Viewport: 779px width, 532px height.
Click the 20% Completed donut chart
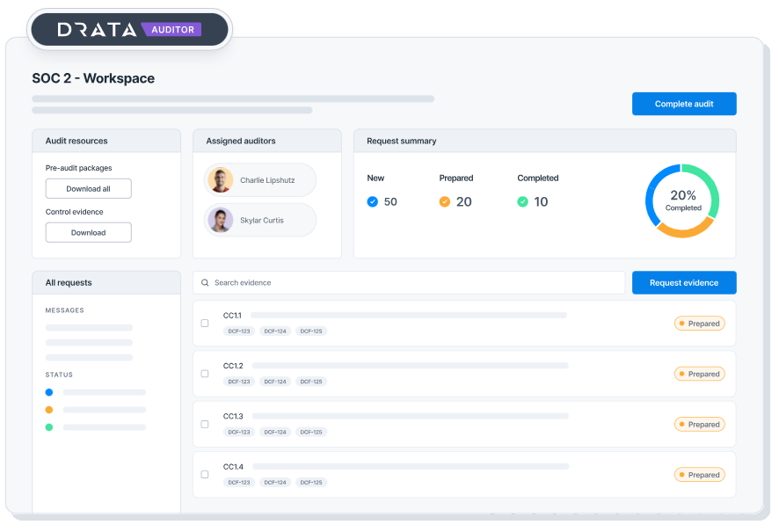(x=682, y=200)
